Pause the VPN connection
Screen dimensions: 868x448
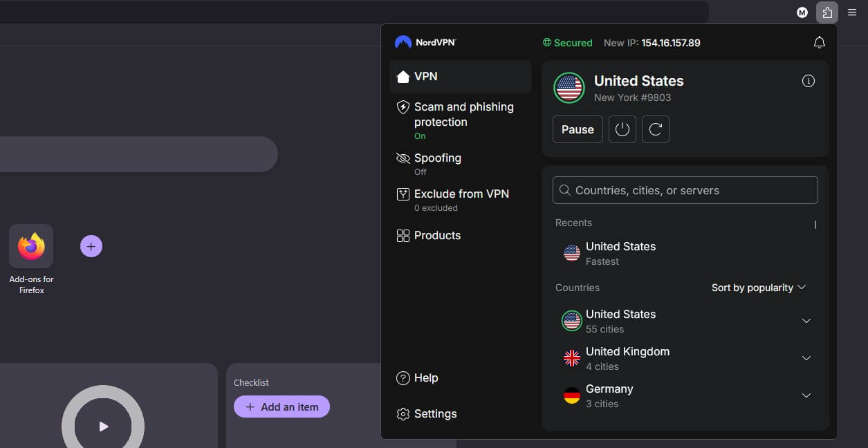[578, 129]
